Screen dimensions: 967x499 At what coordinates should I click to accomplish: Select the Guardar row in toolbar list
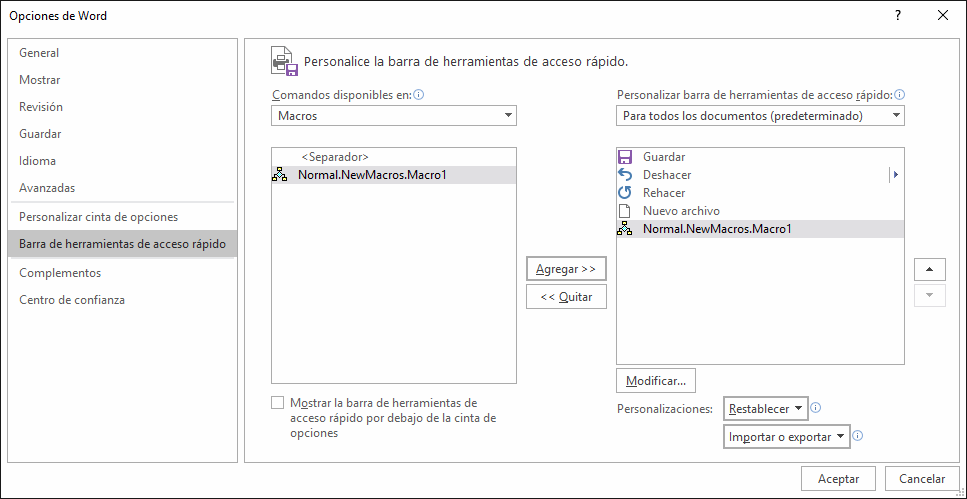point(760,157)
